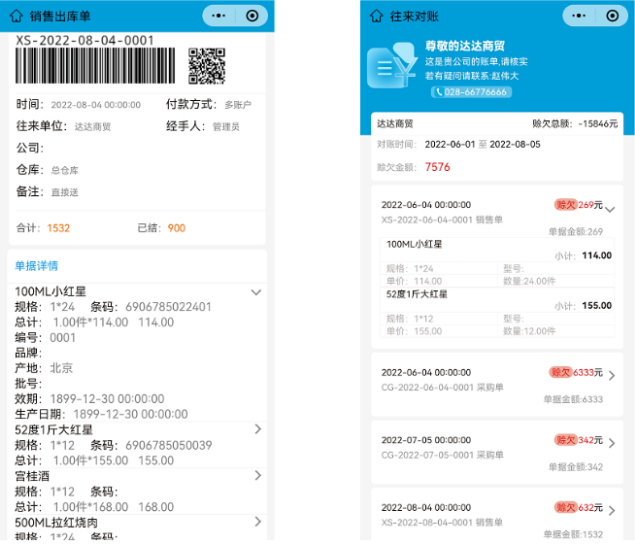Collapse the XS-2022-06-04-0001 销售单 entry
This screenshot has width=635, height=546.
point(611,209)
